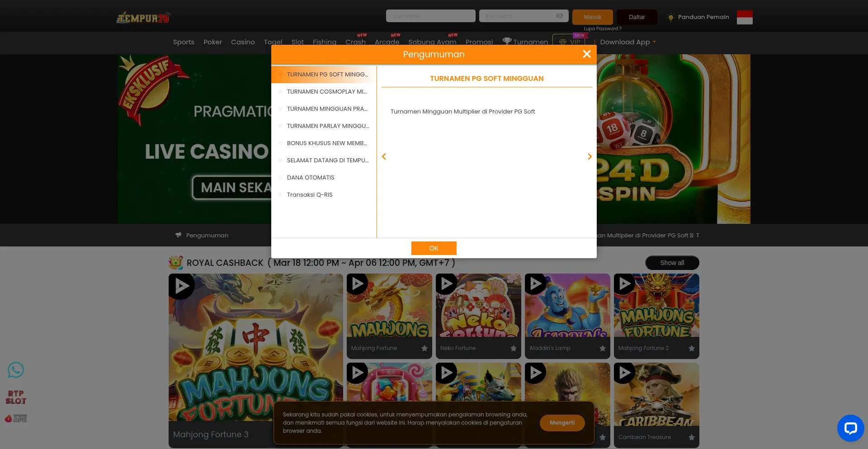
Task: Go to previous announcement with left chevron
Action: 384,156
